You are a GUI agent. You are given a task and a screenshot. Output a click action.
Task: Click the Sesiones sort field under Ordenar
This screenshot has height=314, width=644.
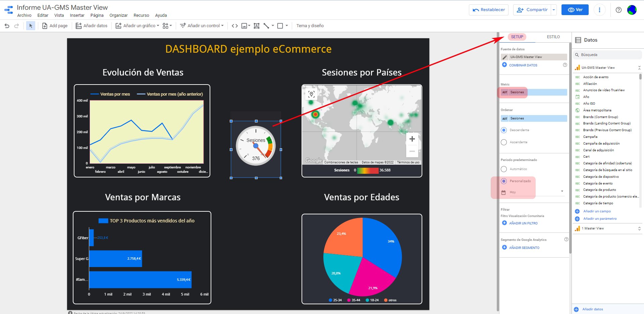coord(534,118)
